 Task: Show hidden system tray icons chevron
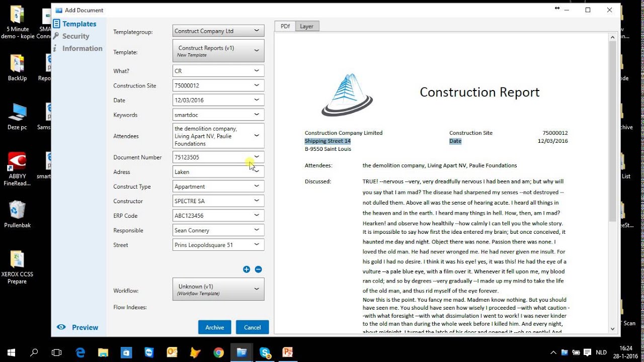point(553,352)
